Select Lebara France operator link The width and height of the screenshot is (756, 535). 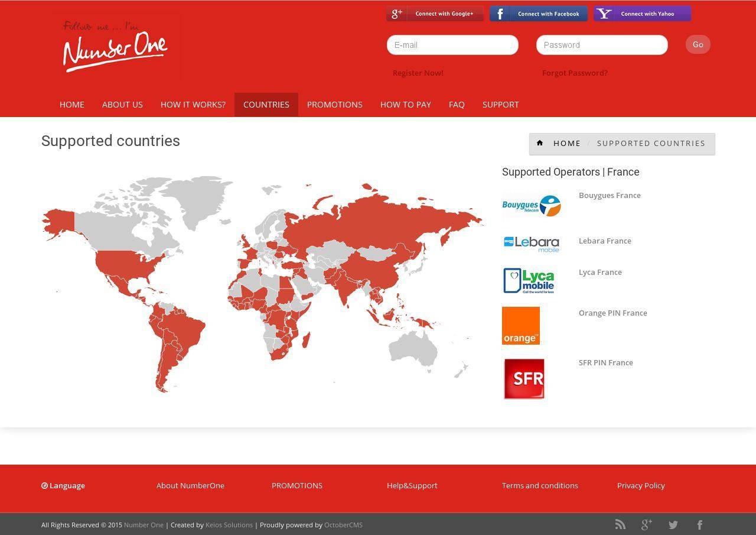pos(605,241)
